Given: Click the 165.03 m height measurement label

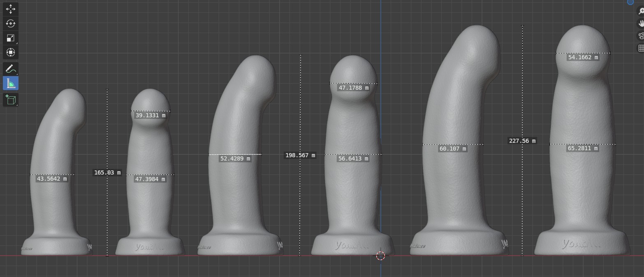Looking at the screenshot, I should pyautogui.click(x=107, y=172).
